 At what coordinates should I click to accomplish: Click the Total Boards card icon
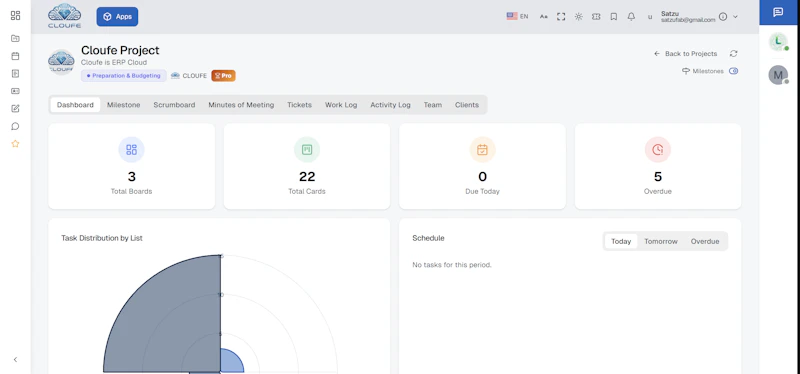pyautogui.click(x=132, y=149)
